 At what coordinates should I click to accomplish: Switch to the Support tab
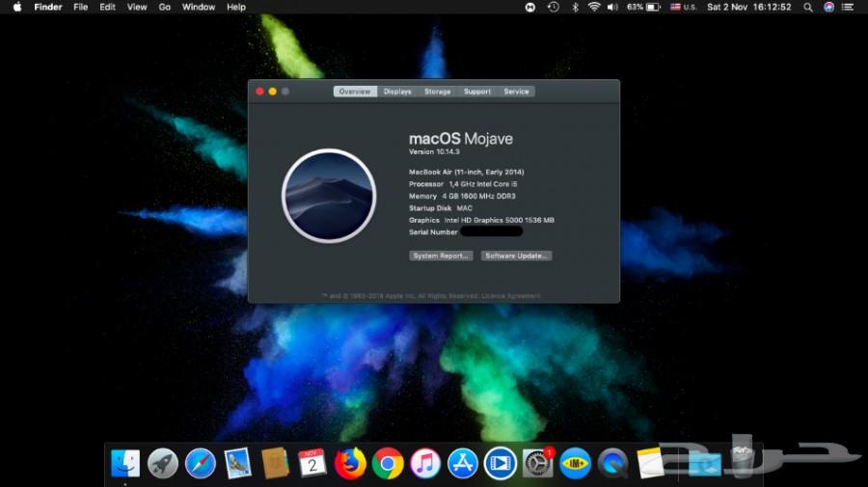coord(477,92)
